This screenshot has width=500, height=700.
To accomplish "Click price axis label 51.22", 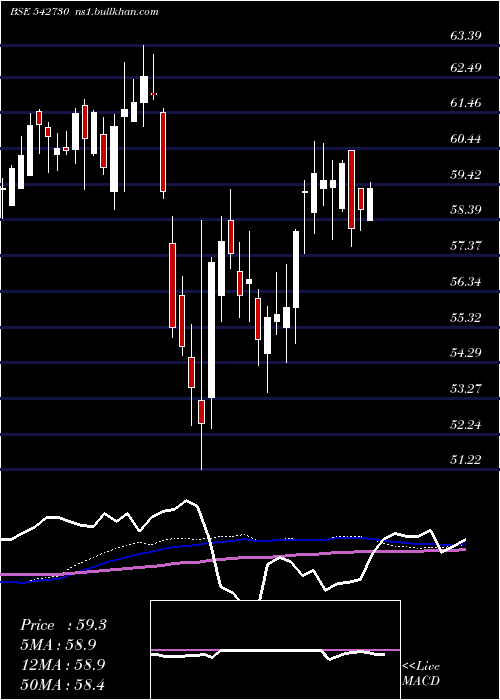I will 466,459.
